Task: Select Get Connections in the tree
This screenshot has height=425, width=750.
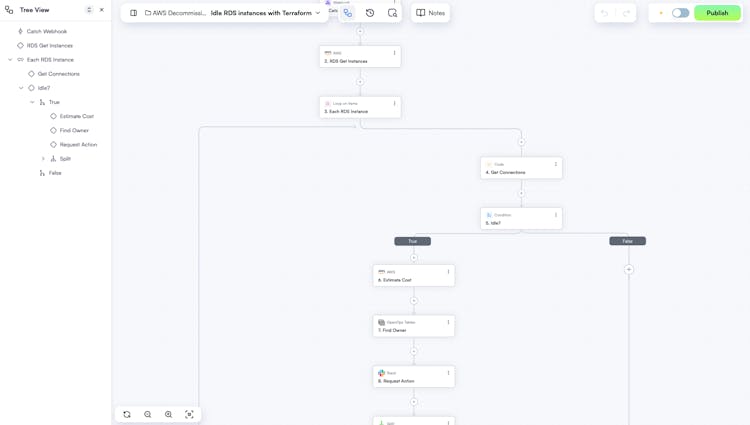Action: pyautogui.click(x=58, y=74)
